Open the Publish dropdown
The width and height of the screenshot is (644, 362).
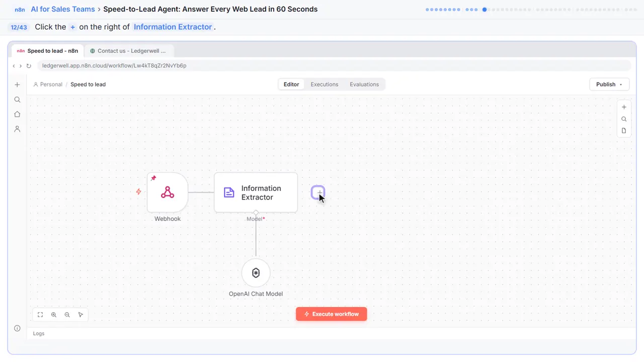click(609, 84)
